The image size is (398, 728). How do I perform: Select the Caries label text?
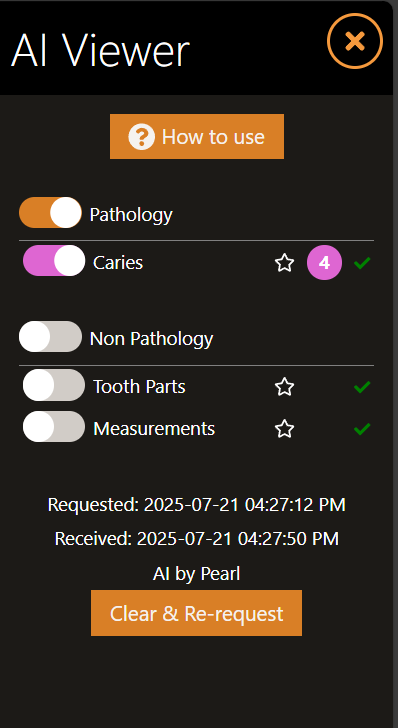pos(118,263)
